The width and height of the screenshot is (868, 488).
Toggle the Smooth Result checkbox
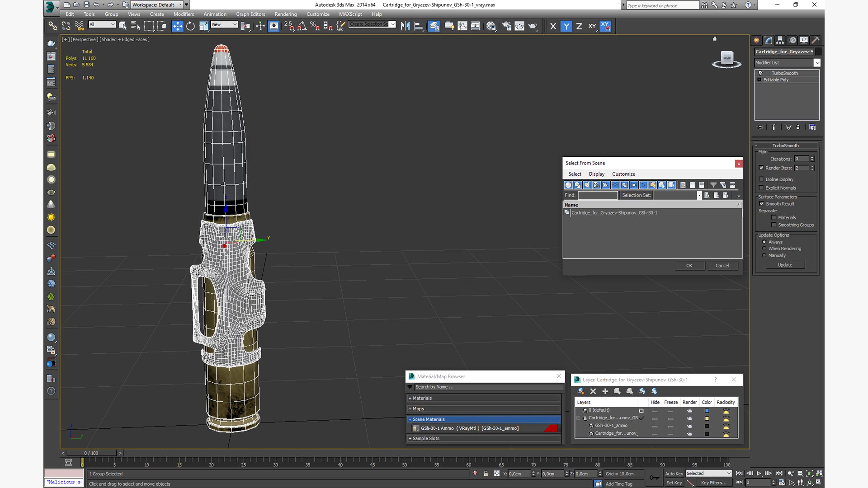point(762,204)
